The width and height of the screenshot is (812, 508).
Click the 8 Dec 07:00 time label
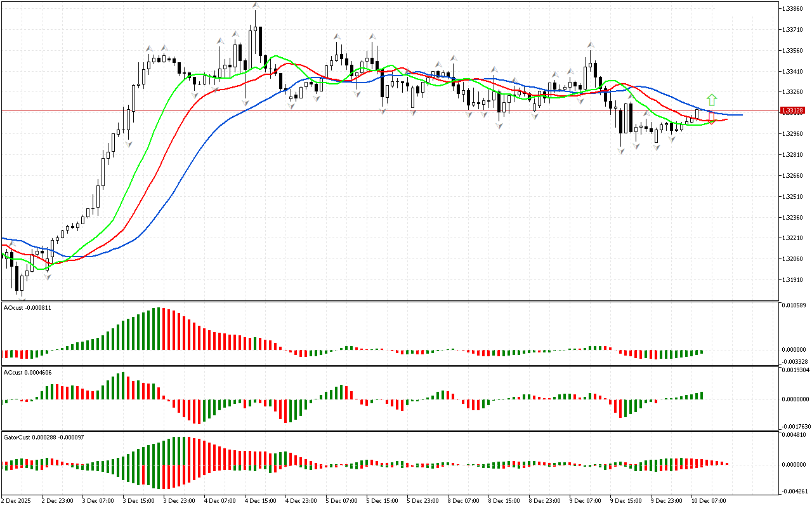coord(463,500)
